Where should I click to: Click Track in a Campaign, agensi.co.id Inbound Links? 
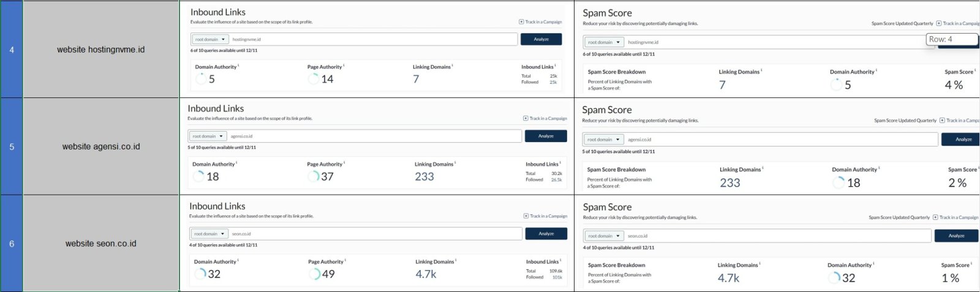[545, 118]
